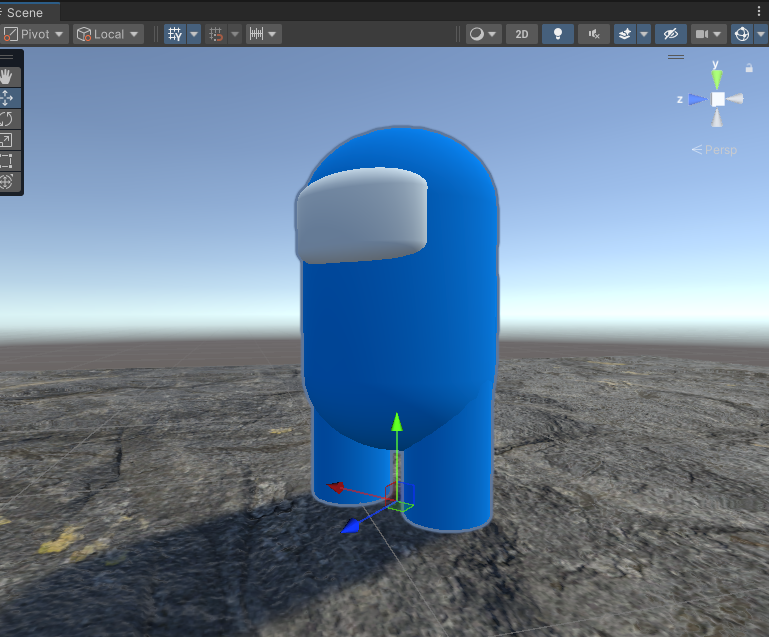Click blue Z-axis move arrow

351,527
